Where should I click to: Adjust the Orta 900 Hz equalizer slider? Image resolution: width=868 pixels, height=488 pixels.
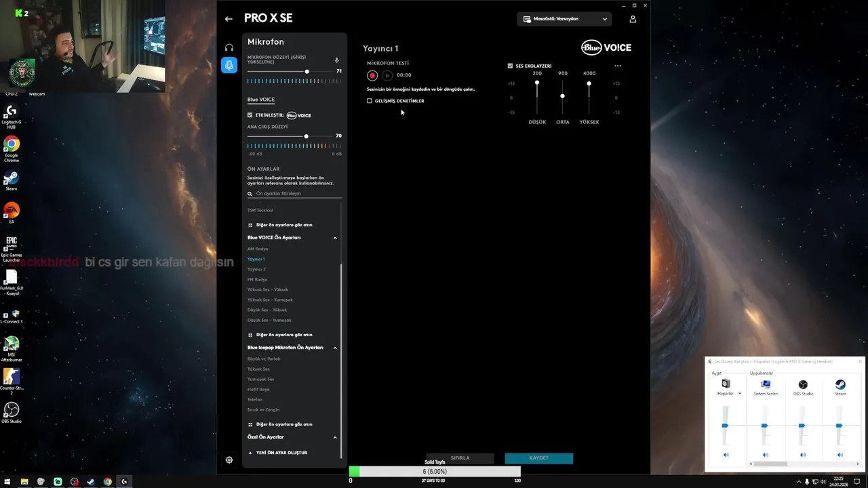(562, 96)
